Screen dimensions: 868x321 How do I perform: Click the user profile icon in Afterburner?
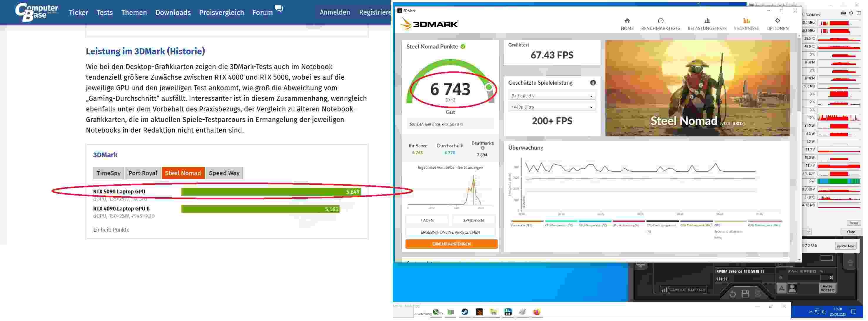(792, 288)
